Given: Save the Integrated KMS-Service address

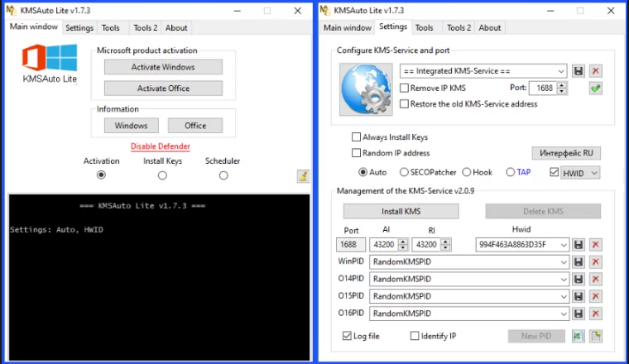Looking at the screenshot, I should coord(578,71).
